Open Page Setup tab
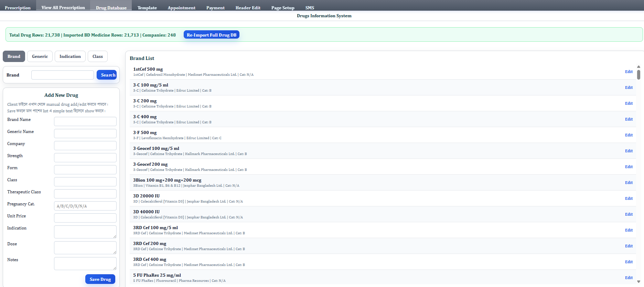This screenshot has height=287, width=644. (283, 8)
